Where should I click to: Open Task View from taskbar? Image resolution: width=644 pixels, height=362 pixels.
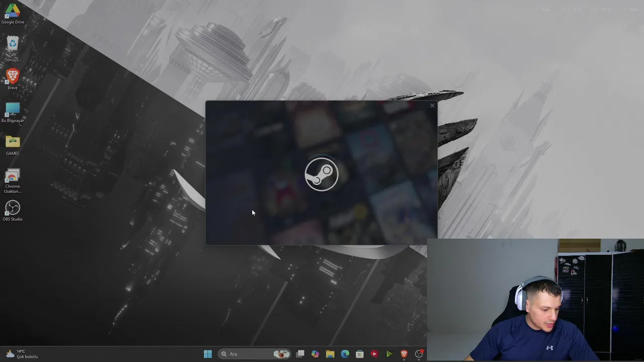click(300, 354)
